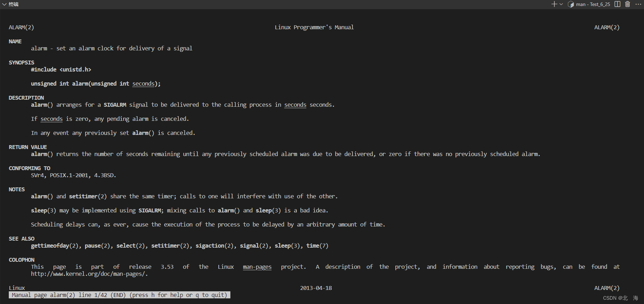Create a new terminal with plus icon
This screenshot has height=304, width=644.
point(554,4)
